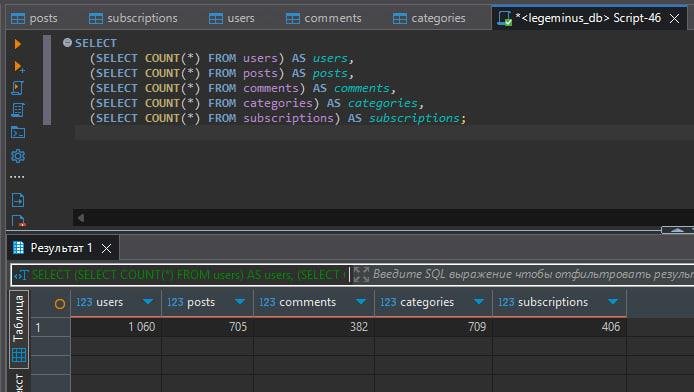Switch to the comments tab
This screenshot has height=392, width=694.
click(324, 18)
